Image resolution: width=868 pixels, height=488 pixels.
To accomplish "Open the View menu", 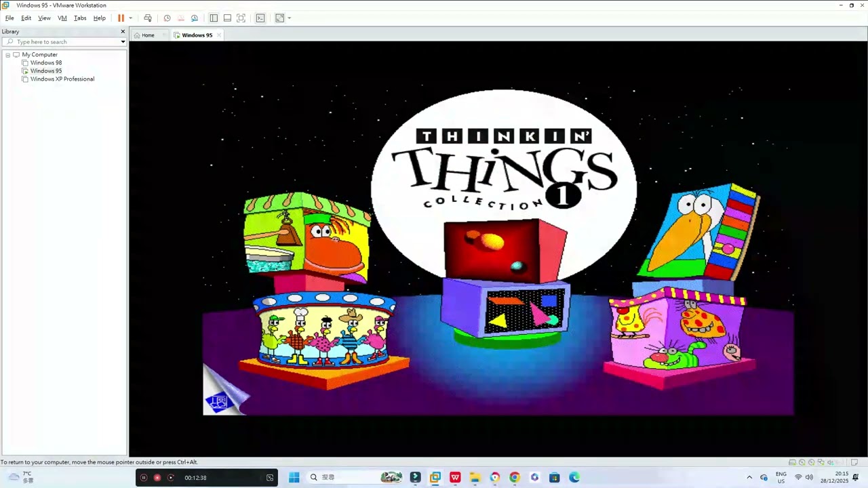I will (x=44, y=18).
